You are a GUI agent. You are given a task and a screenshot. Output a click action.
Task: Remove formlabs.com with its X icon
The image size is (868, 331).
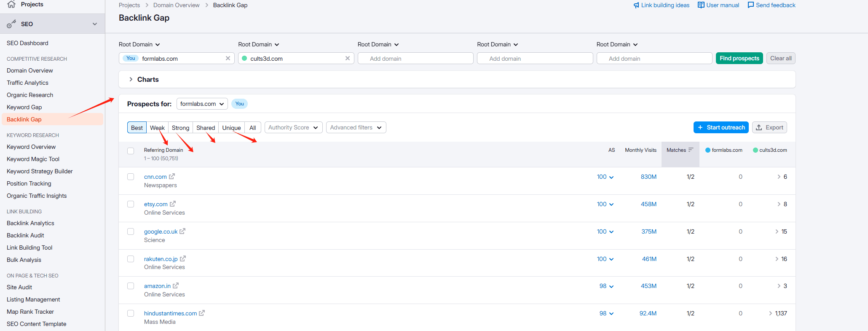coord(228,58)
